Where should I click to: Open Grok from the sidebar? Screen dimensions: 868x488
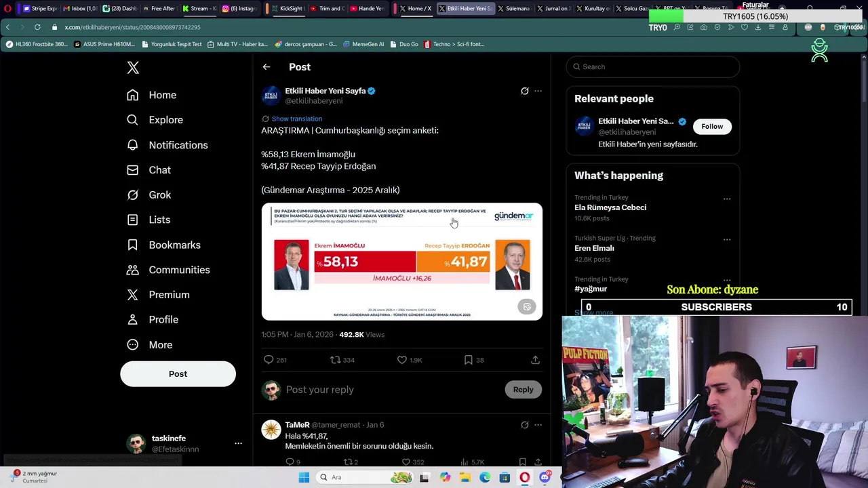pyautogui.click(x=149, y=195)
